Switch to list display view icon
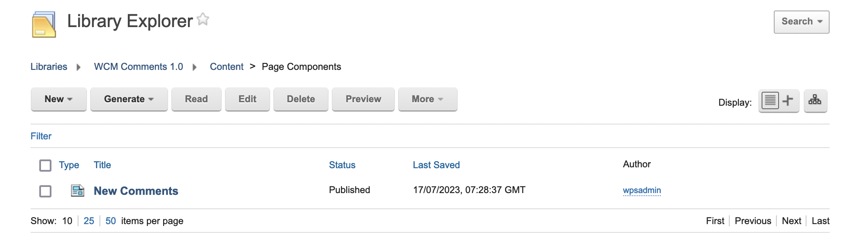 click(x=770, y=101)
